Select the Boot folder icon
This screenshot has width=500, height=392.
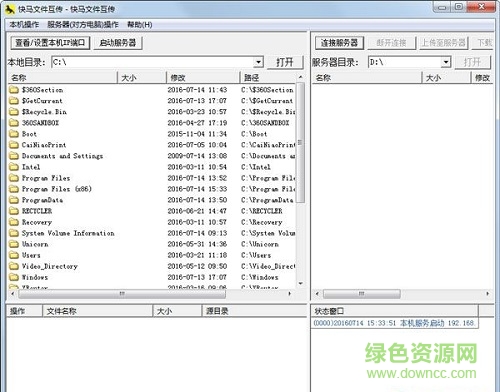(x=14, y=134)
